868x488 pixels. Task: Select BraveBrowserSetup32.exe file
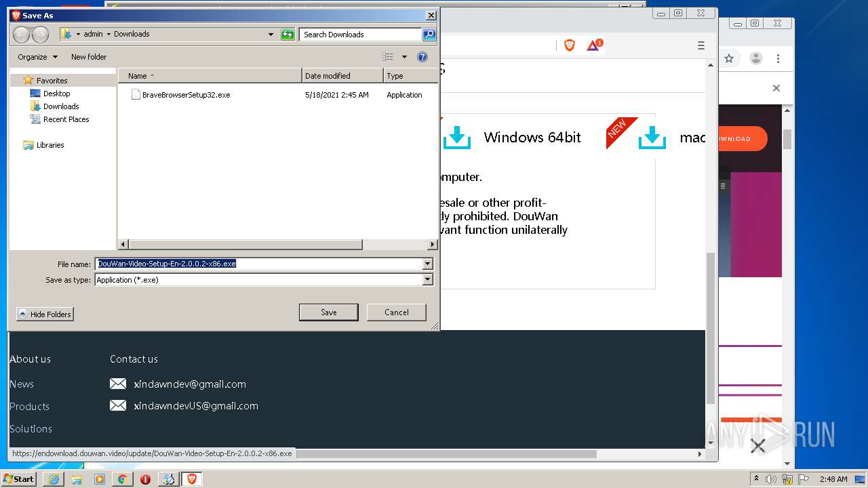click(x=186, y=95)
